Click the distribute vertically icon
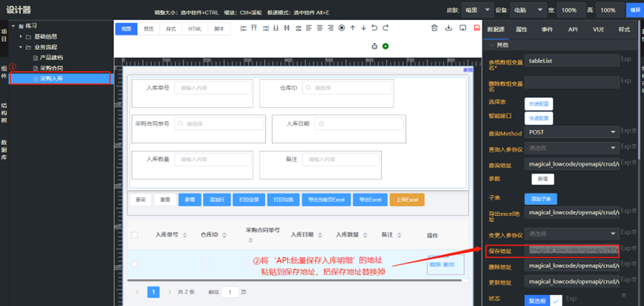This screenshot has height=306, width=644. [x=287, y=28]
